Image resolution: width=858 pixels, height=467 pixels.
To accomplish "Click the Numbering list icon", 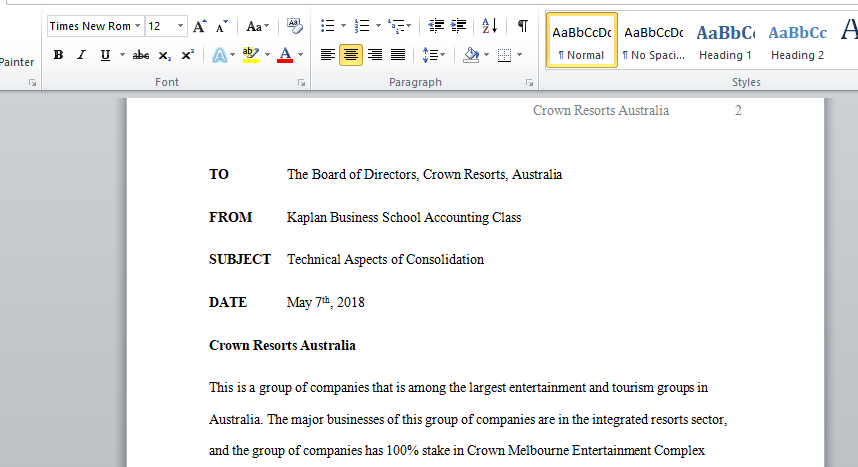I will (x=362, y=26).
